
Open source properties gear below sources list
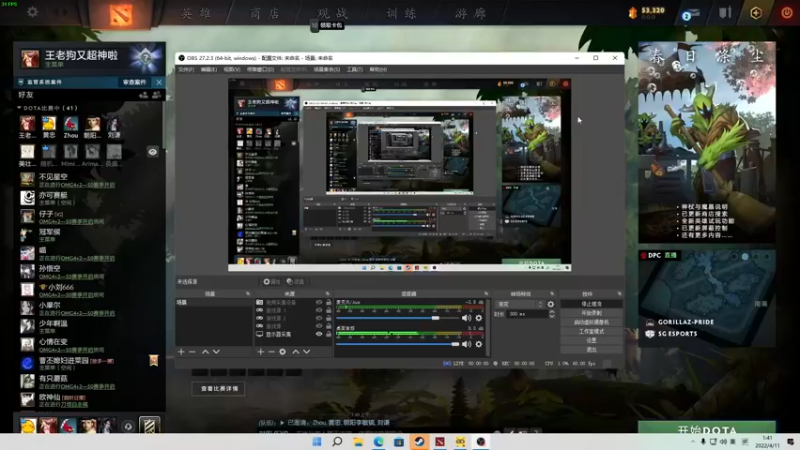(x=283, y=352)
